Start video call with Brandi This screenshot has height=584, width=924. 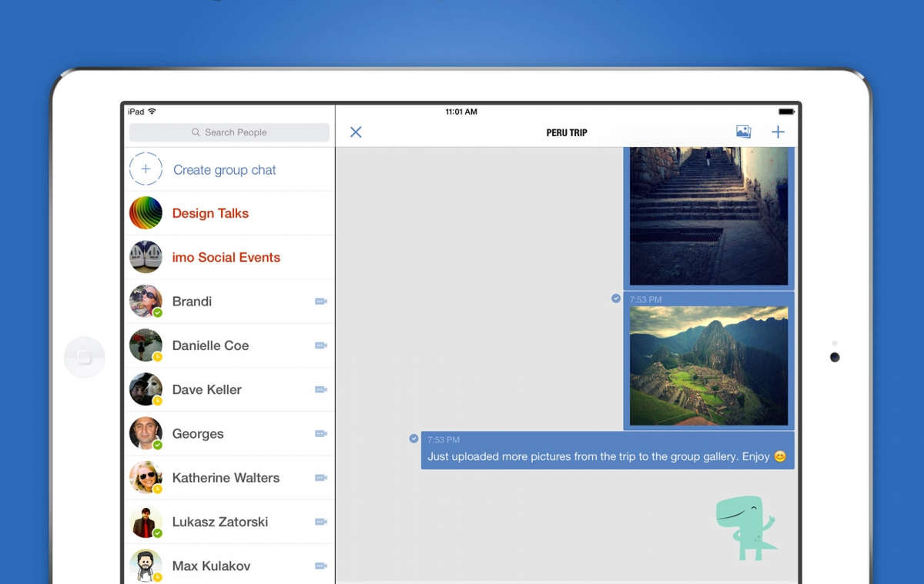click(x=321, y=302)
